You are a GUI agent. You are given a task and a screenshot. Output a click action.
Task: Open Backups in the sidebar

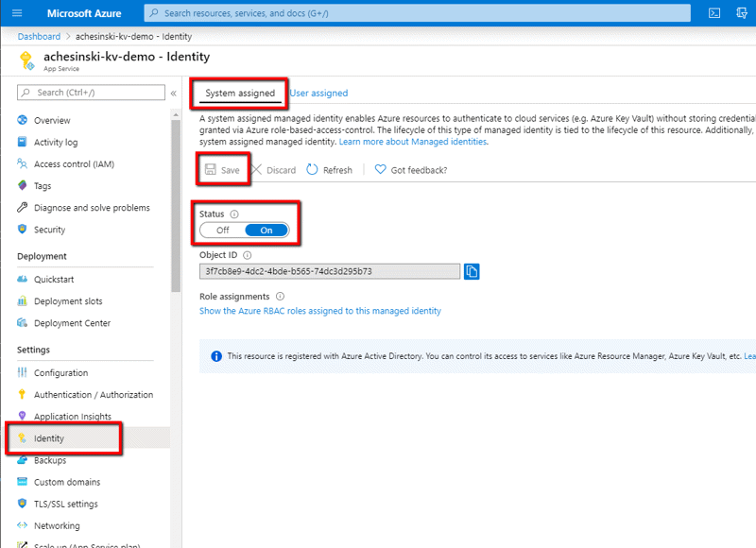50,460
